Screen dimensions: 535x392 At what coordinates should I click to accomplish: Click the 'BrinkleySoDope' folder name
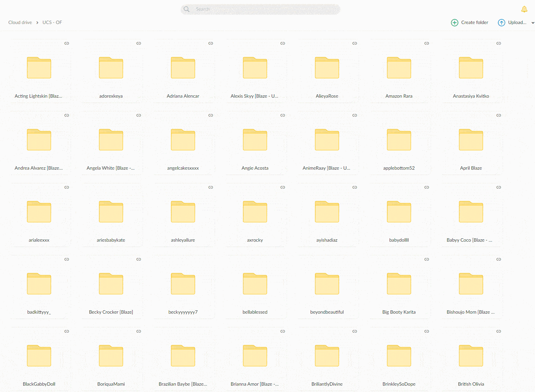click(x=399, y=384)
